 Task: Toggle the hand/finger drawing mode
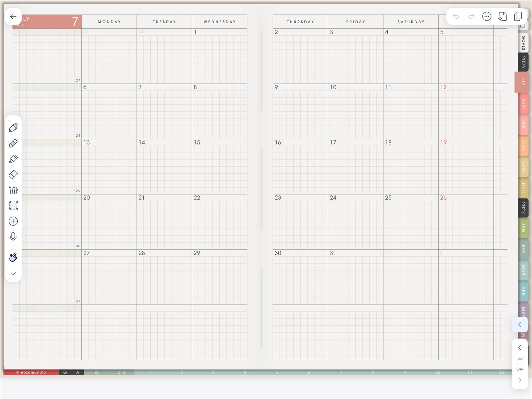(13, 257)
